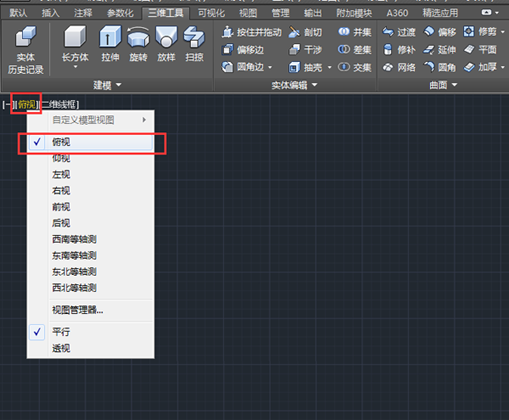Select 西南等轴测 isometric view
This screenshot has width=509, height=420.
pos(91,239)
